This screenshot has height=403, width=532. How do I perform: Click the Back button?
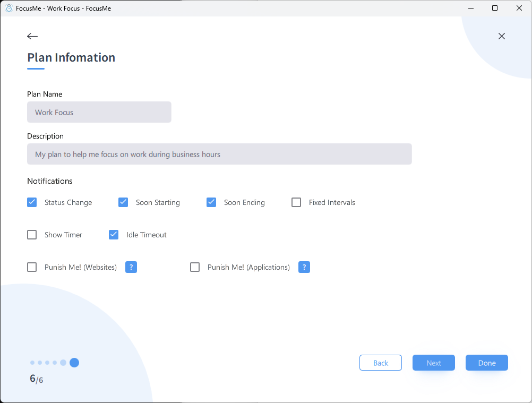(x=381, y=363)
